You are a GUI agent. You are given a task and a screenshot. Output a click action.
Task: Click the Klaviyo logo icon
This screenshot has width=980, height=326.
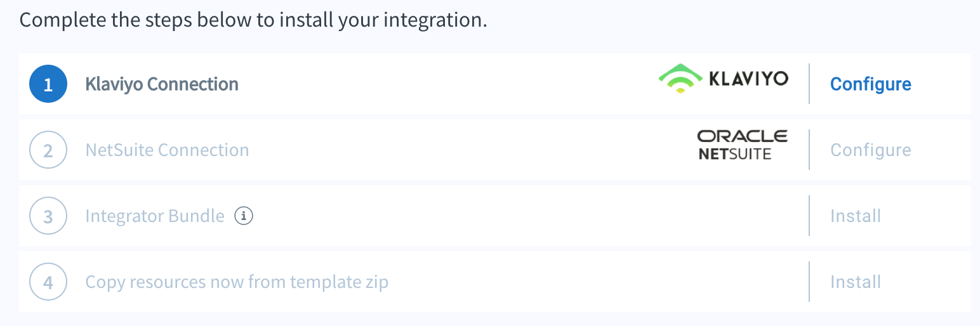[x=723, y=79]
